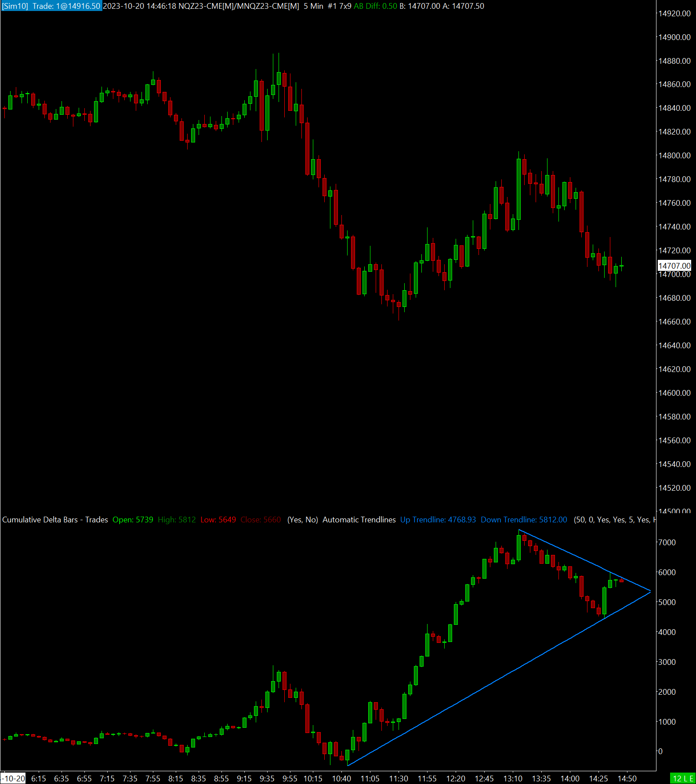Viewport: 696px width, 784px height.
Task: Click the 4000 label on delta axis
Action: coord(667,632)
